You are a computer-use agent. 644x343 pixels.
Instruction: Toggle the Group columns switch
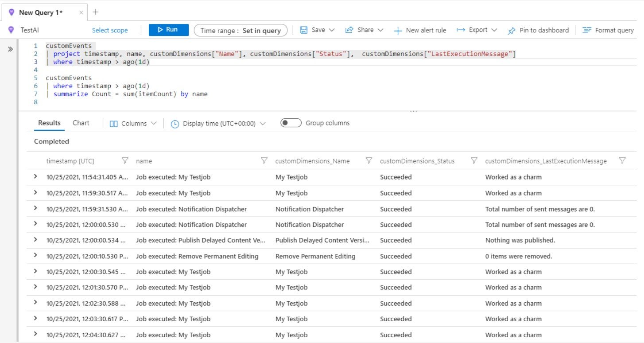(x=291, y=123)
